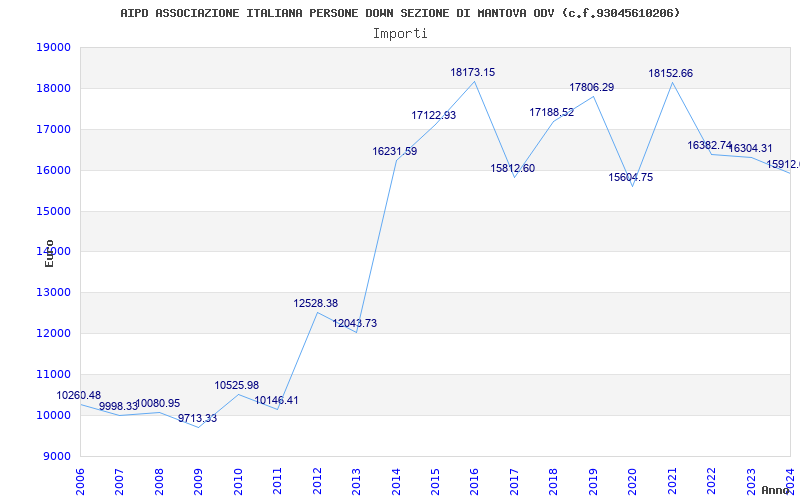Select the 15604.75 data label
The image size is (800, 500).
[x=631, y=178]
